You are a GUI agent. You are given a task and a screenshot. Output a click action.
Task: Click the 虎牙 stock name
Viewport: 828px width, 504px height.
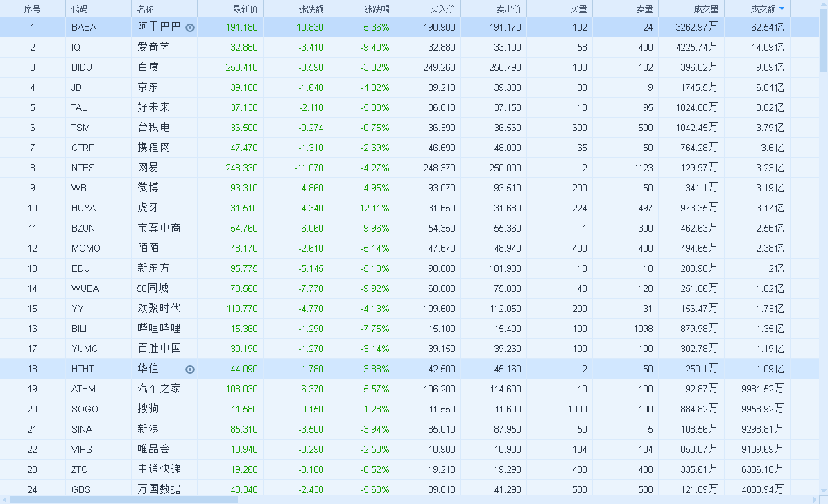(x=148, y=208)
